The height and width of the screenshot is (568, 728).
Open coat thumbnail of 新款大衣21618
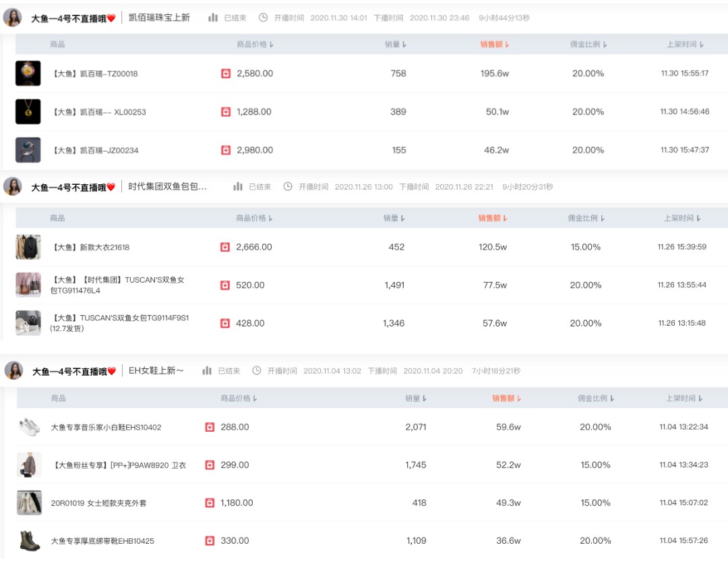[x=28, y=247]
